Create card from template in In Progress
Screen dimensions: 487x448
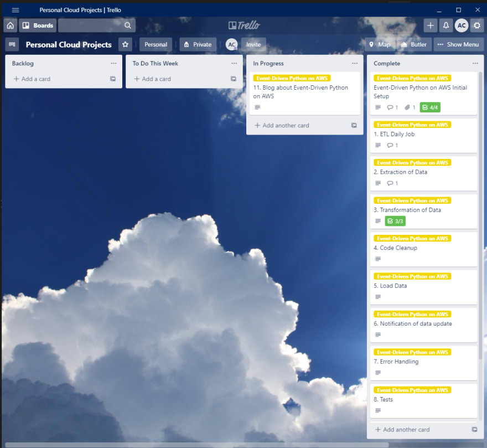(354, 125)
